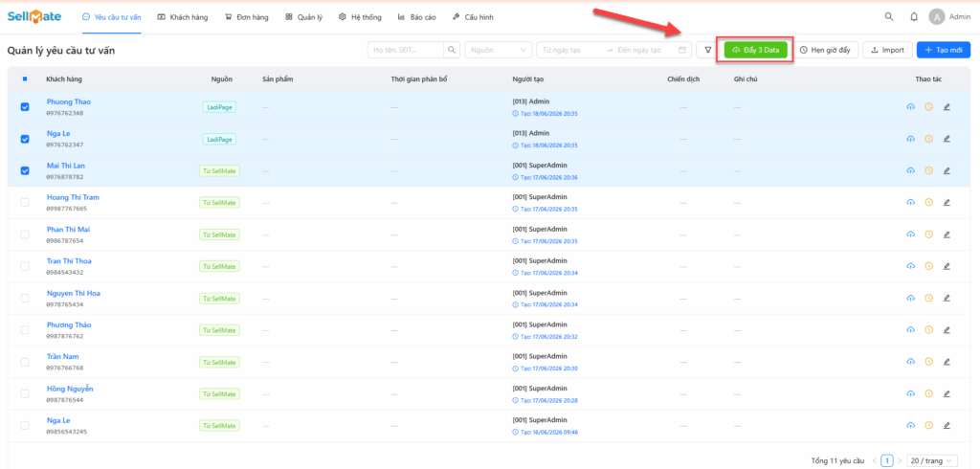Push data for Mai Thi Lan row

[911, 170]
